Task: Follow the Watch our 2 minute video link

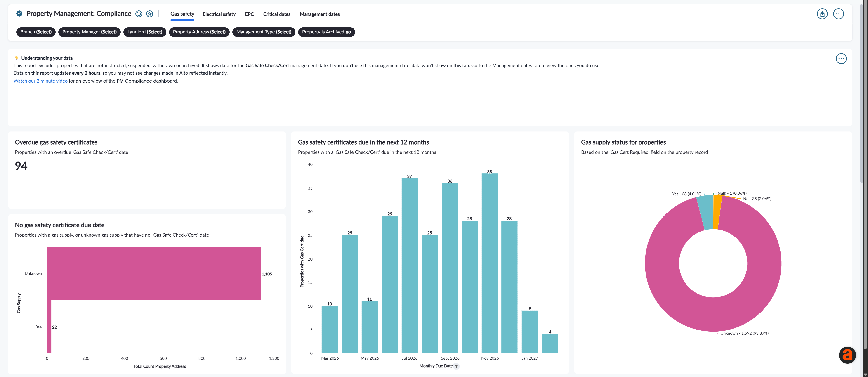Action: tap(40, 81)
